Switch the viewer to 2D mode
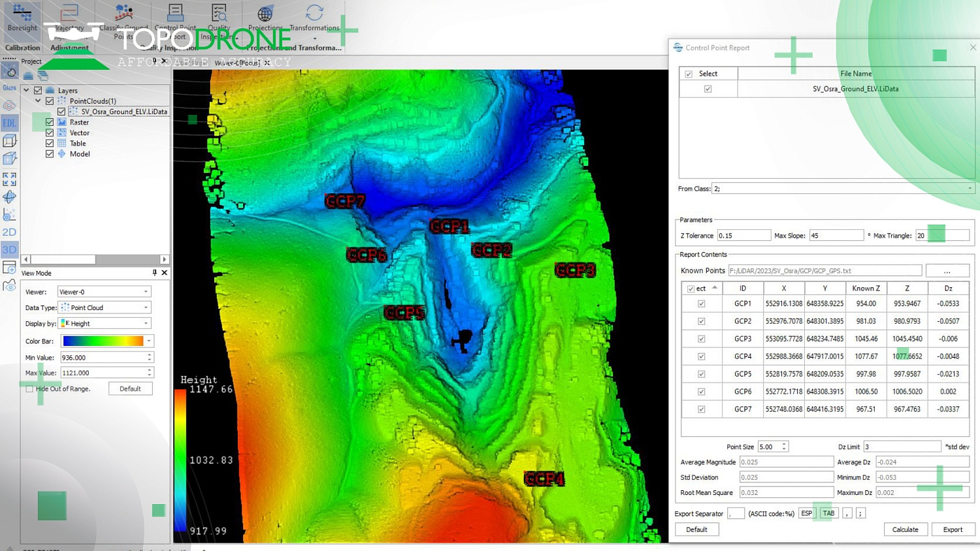This screenshot has width=980, height=551. coord(9,232)
